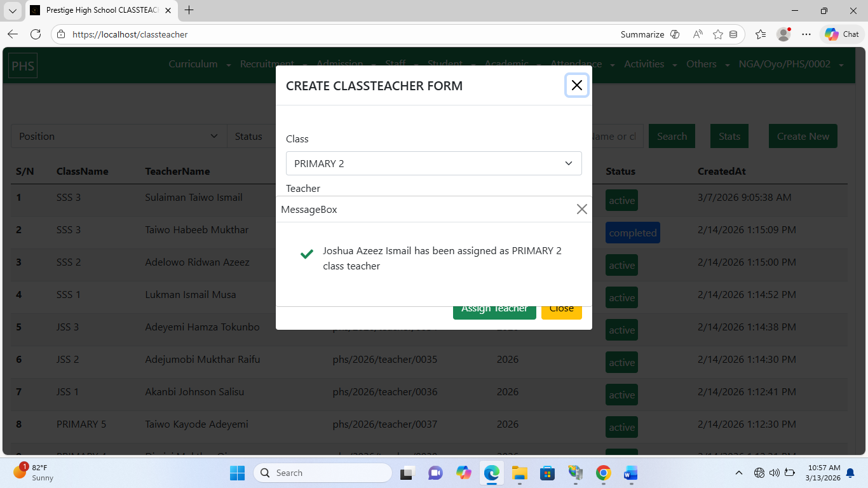This screenshot has width=868, height=488.
Task: Open Edge Settings and more menu
Action: (806, 34)
